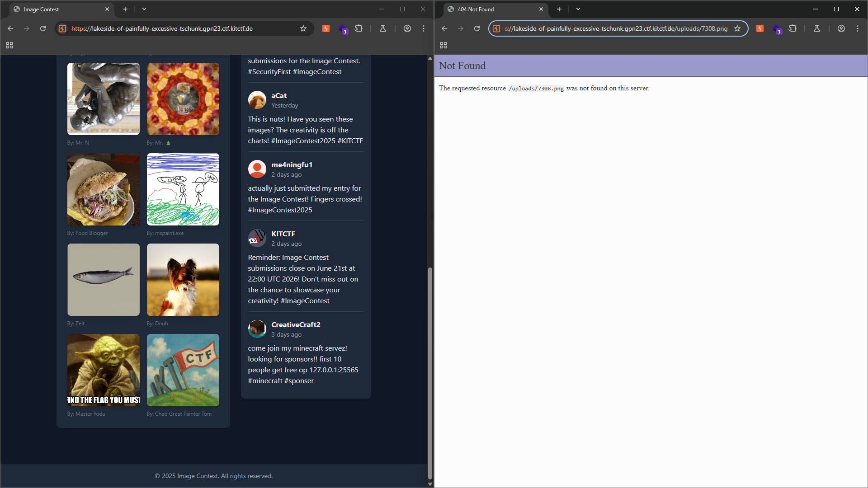Screen dimensions: 868x488
Task: Open the kaleidoscope pizza image
Action: click(x=183, y=99)
